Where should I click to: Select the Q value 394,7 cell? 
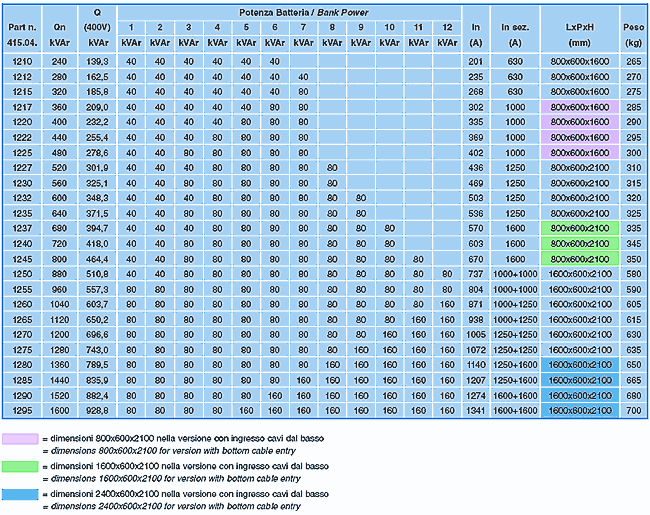click(99, 227)
